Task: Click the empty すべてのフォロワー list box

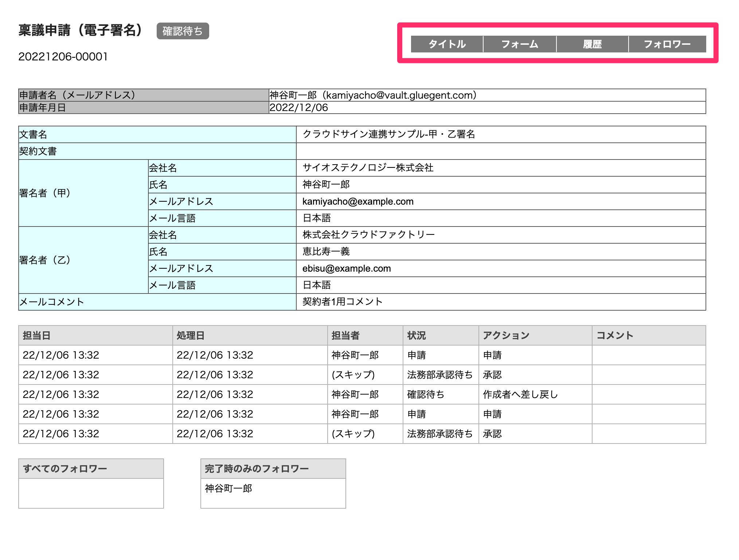Action: 91,493
